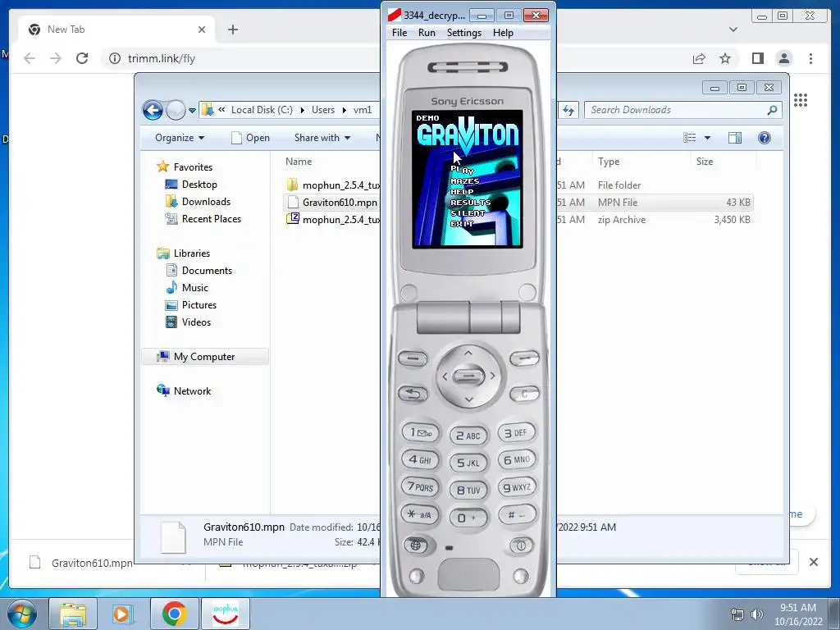This screenshot has width=840, height=630.
Task: Open Explorer help icon
Action: point(765,138)
